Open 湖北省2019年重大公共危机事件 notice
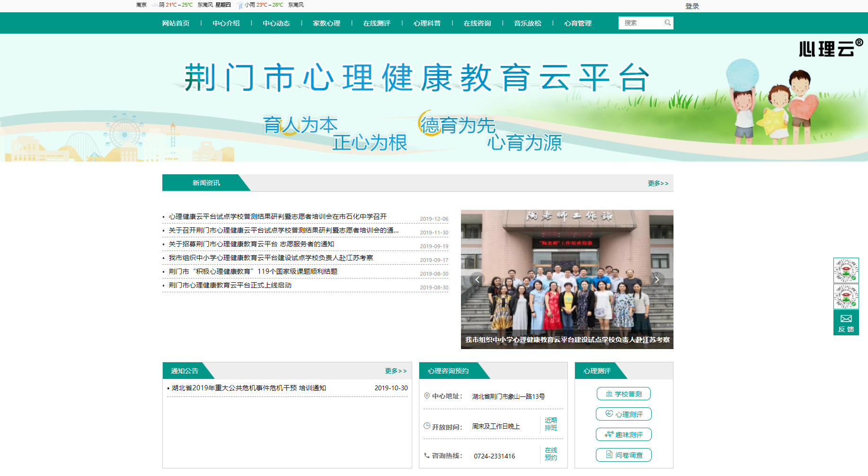 click(x=249, y=388)
